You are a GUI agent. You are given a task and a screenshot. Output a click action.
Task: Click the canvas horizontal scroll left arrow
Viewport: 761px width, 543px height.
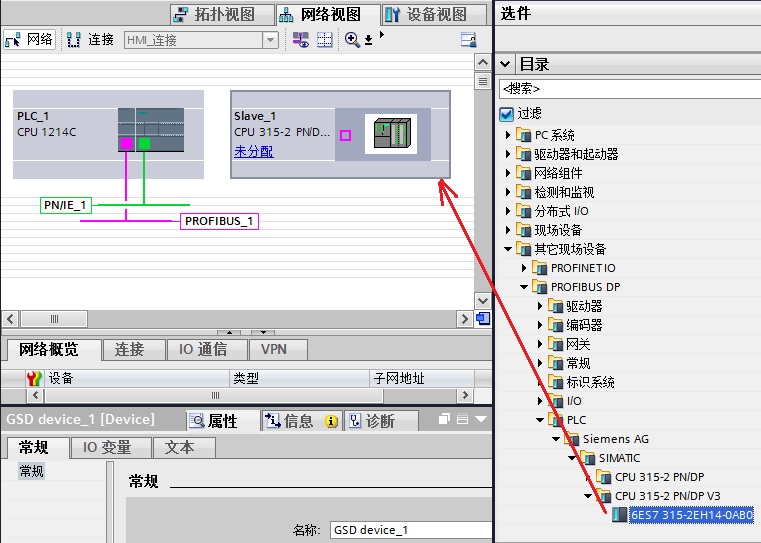tap(10, 319)
